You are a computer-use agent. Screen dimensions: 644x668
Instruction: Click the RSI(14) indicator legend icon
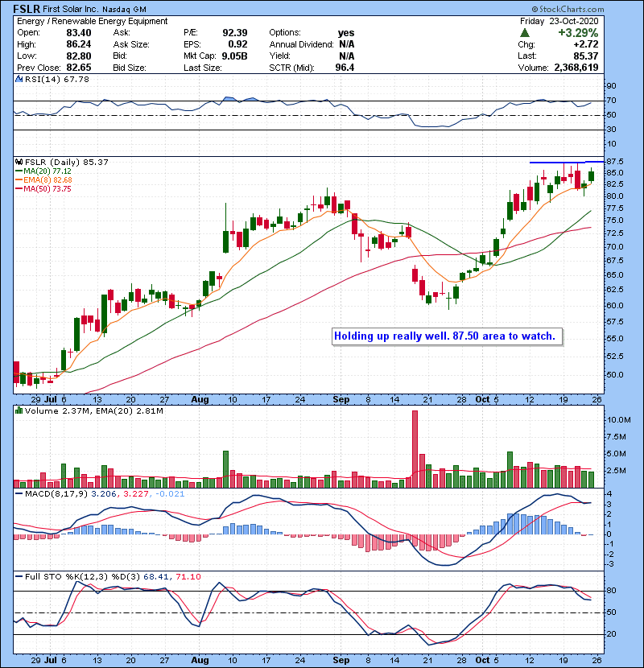(18, 79)
